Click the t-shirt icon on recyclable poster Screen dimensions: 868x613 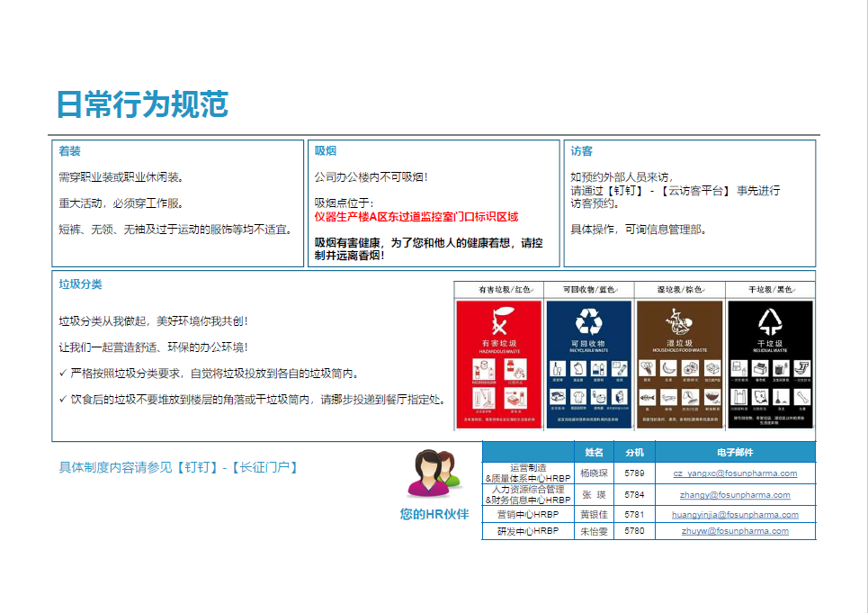coord(577,396)
